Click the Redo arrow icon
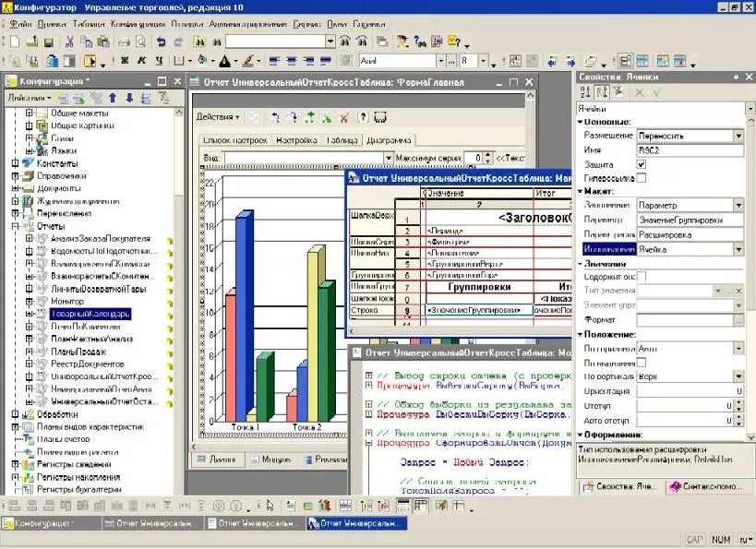Viewport: 756px width, 549px height. (178, 42)
